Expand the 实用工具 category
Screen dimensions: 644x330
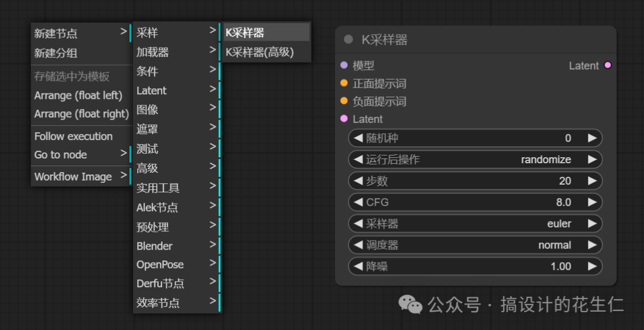[x=178, y=188]
